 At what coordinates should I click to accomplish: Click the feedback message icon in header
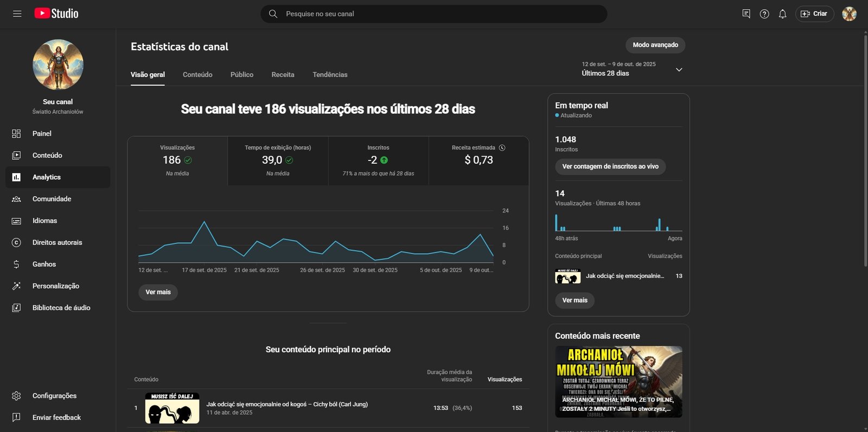coord(746,14)
